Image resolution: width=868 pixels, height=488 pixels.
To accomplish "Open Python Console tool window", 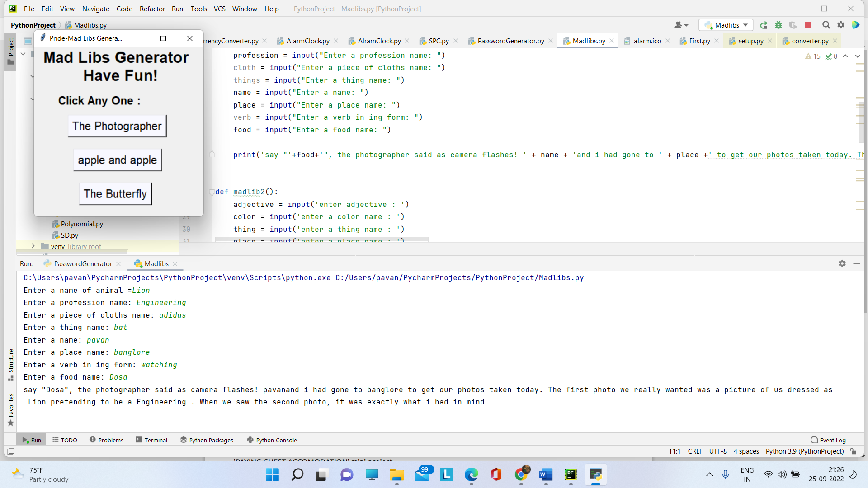I will click(272, 440).
